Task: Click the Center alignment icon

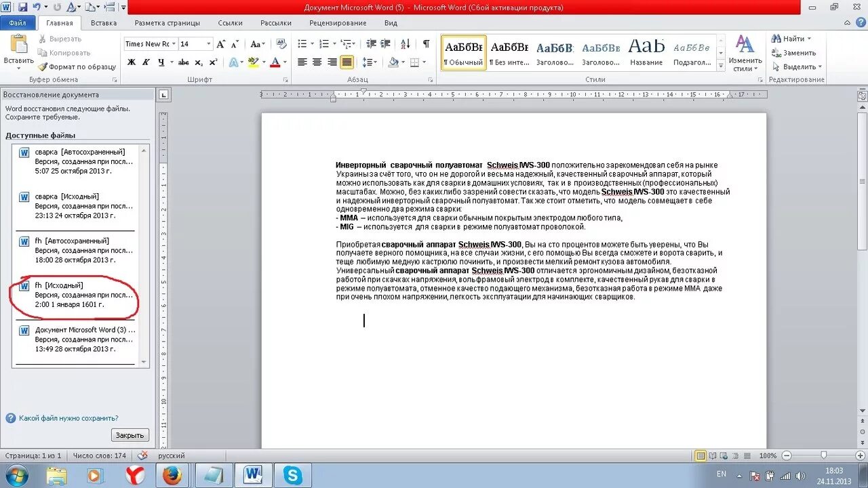Action: pos(317,62)
